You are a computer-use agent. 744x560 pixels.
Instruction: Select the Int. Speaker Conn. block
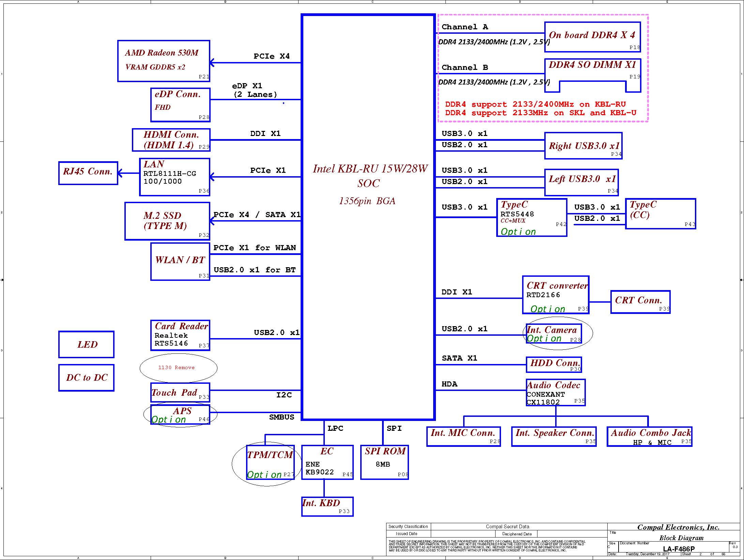554,436
